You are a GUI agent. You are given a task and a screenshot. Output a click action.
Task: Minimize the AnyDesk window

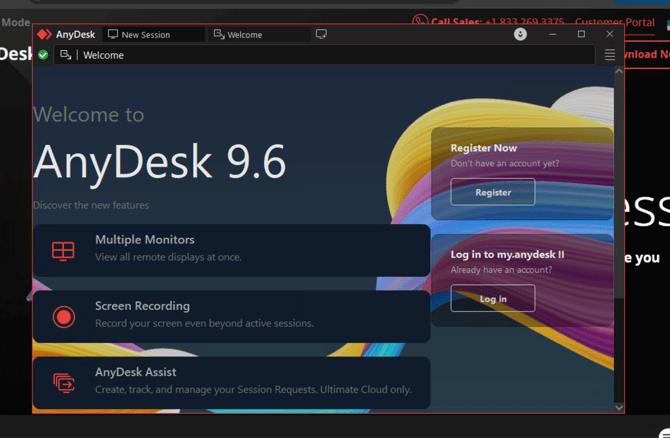tap(552, 34)
